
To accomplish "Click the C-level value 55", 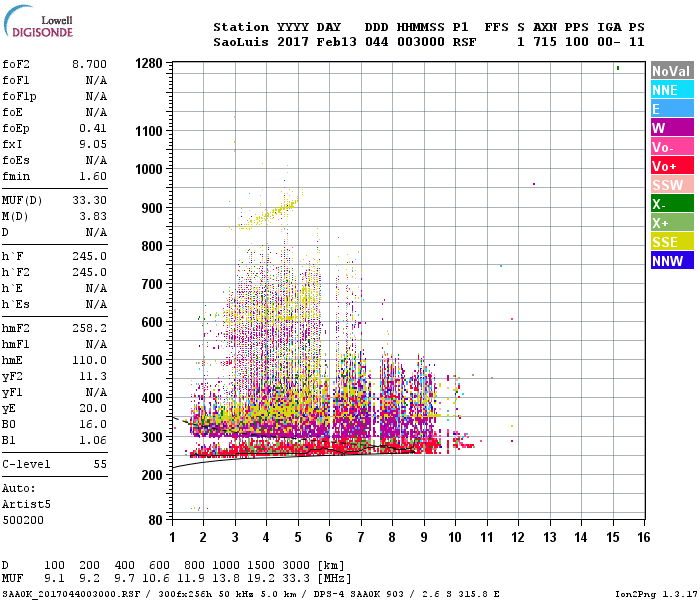I will click(x=100, y=464).
